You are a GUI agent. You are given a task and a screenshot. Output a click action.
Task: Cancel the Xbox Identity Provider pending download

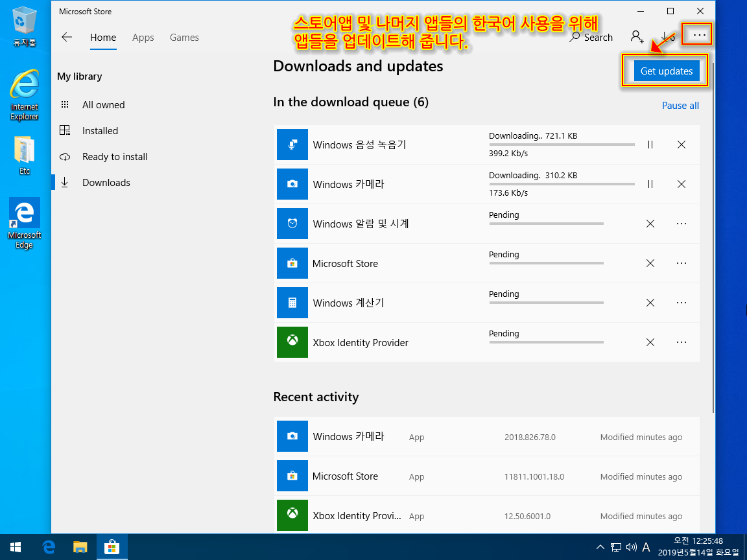(x=650, y=342)
